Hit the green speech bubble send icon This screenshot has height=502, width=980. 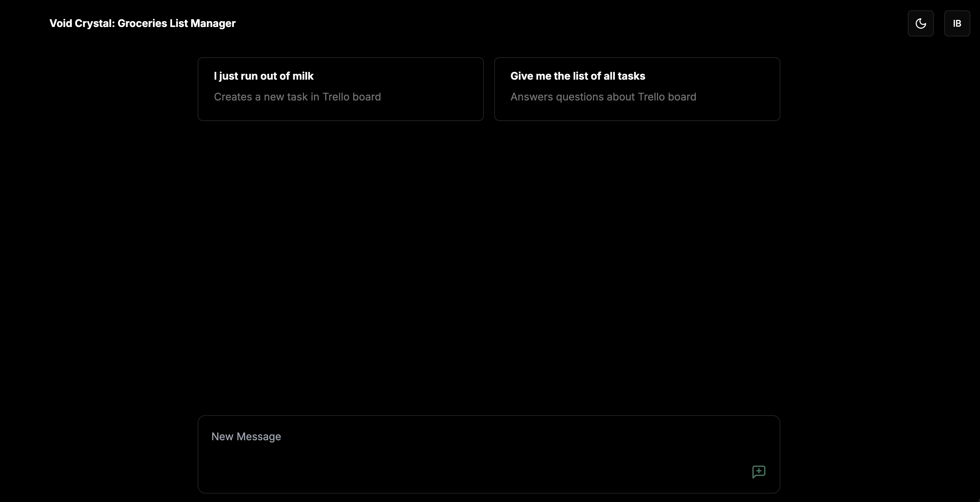click(x=759, y=471)
